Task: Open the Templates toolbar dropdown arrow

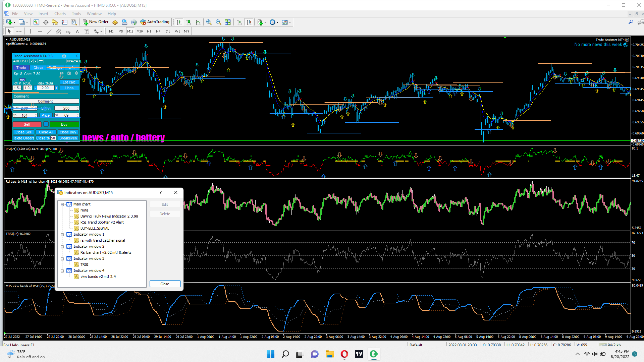Action: tap(290, 22)
